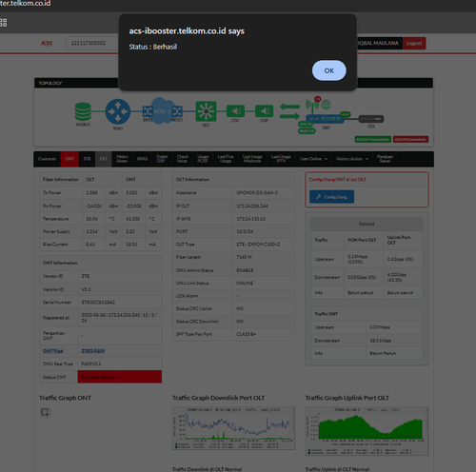The image size is (476, 472).
Task: Switch to the STB tab
Action: pos(87,159)
